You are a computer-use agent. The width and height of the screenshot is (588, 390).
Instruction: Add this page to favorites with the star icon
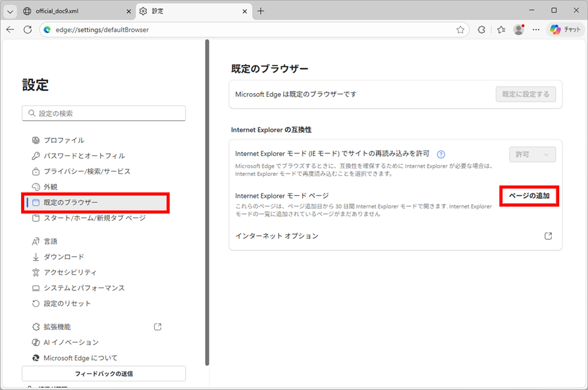click(460, 30)
